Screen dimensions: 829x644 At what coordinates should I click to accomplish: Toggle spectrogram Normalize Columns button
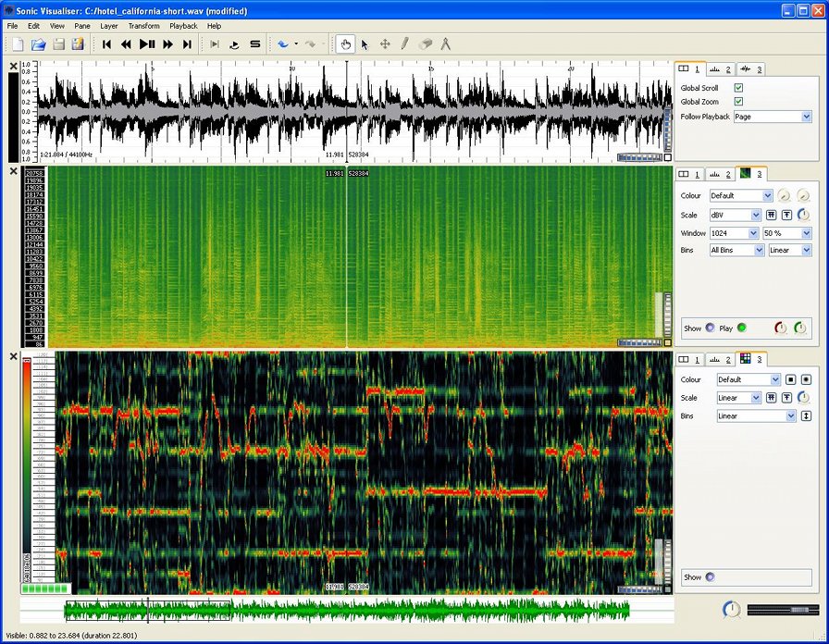click(772, 216)
